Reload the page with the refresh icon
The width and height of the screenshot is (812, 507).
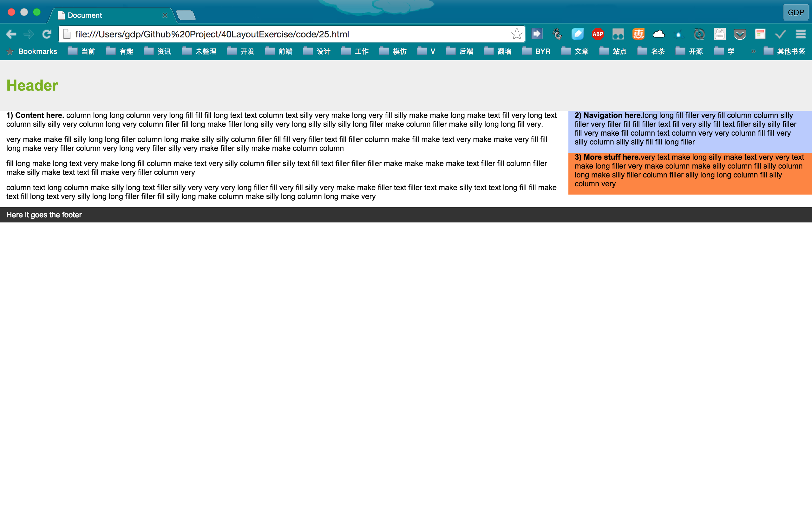[x=47, y=34]
